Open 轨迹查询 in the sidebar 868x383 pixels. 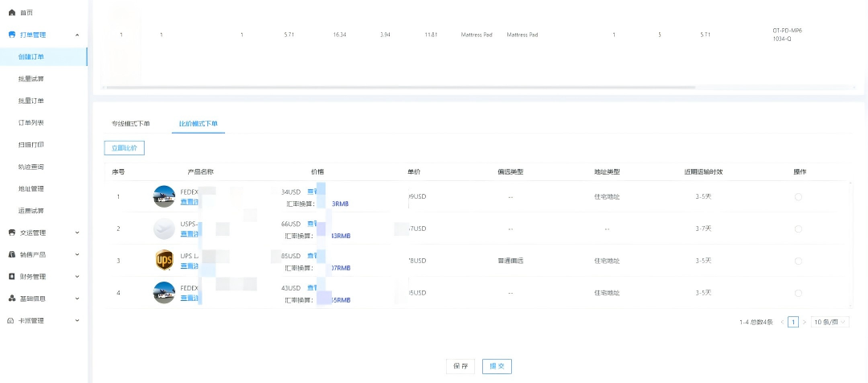(31, 167)
